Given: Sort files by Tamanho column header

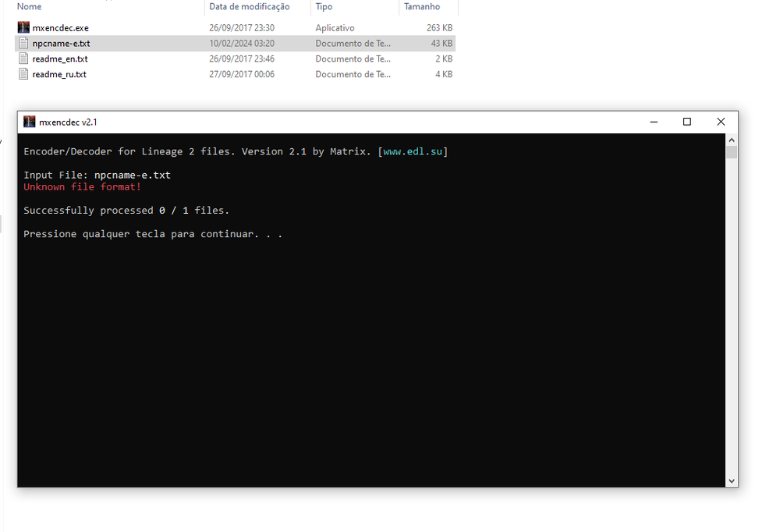Looking at the screenshot, I should point(421,6).
